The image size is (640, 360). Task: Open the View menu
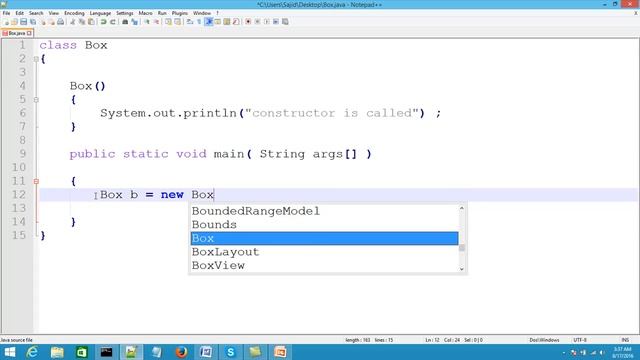(x=53, y=13)
